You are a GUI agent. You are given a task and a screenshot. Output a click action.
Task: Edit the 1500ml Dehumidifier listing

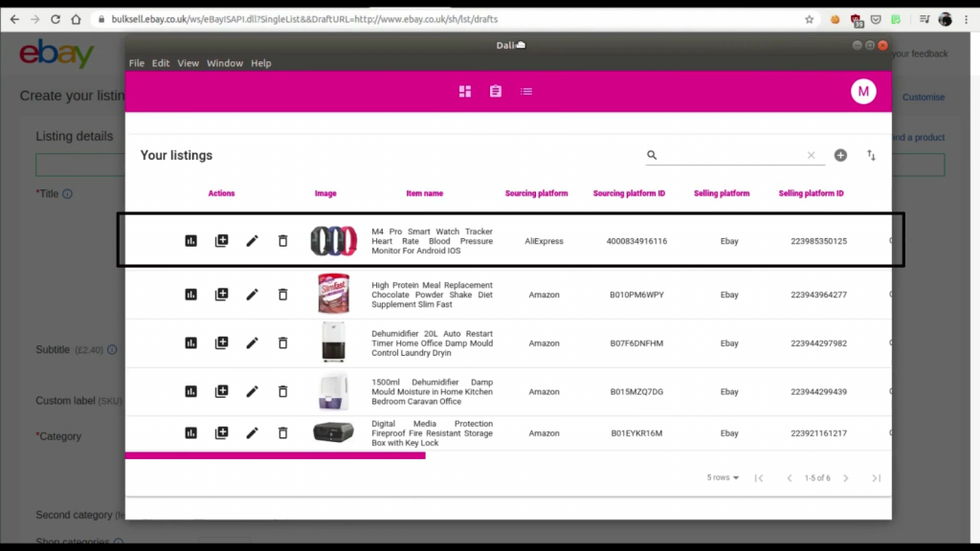point(252,391)
